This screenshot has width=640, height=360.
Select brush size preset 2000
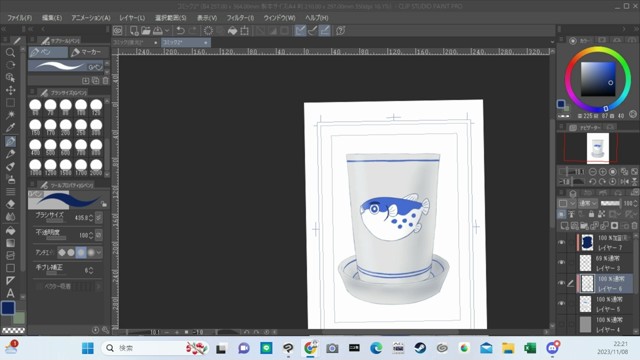pos(96,167)
